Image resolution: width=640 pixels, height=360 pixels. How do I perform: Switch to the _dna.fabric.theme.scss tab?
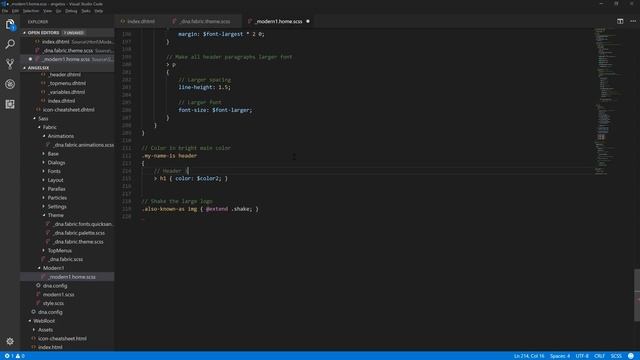pyautogui.click(x=205, y=21)
